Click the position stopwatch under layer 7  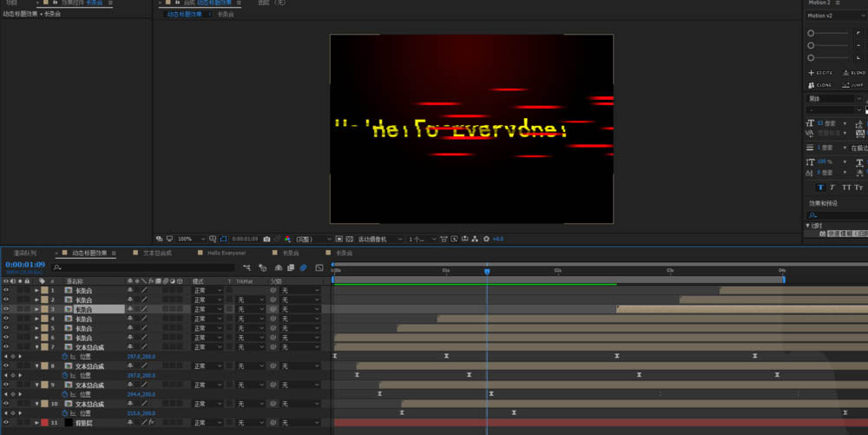[64, 357]
